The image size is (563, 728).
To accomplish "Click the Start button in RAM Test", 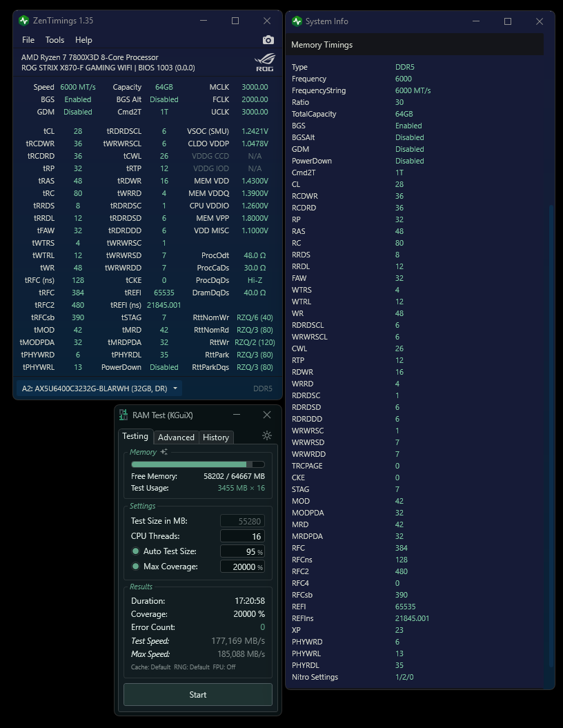I will point(198,695).
